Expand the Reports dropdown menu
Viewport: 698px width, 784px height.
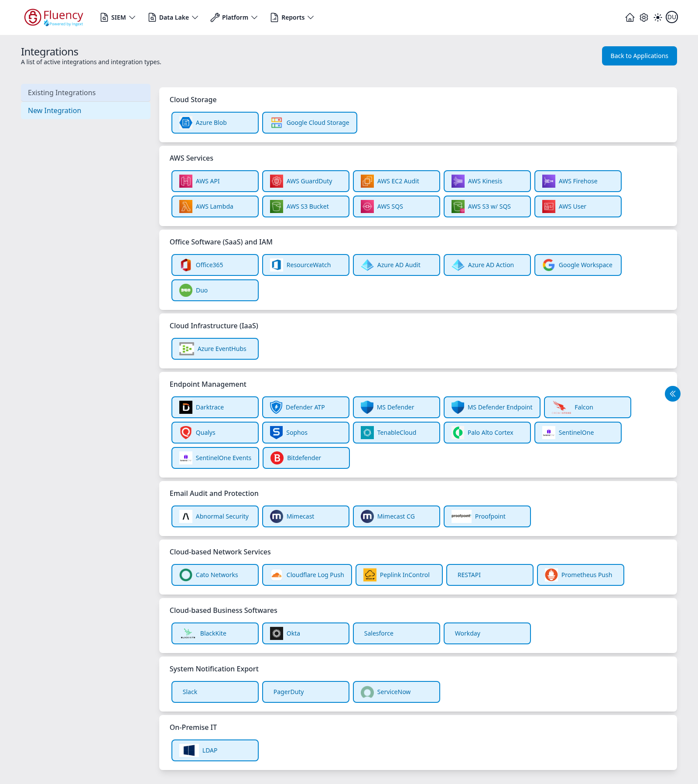[292, 17]
